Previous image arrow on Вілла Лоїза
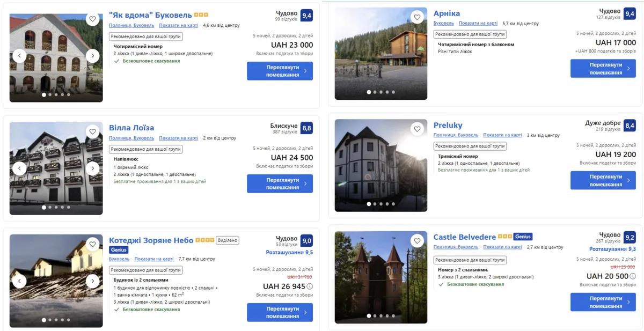 coord(19,168)
